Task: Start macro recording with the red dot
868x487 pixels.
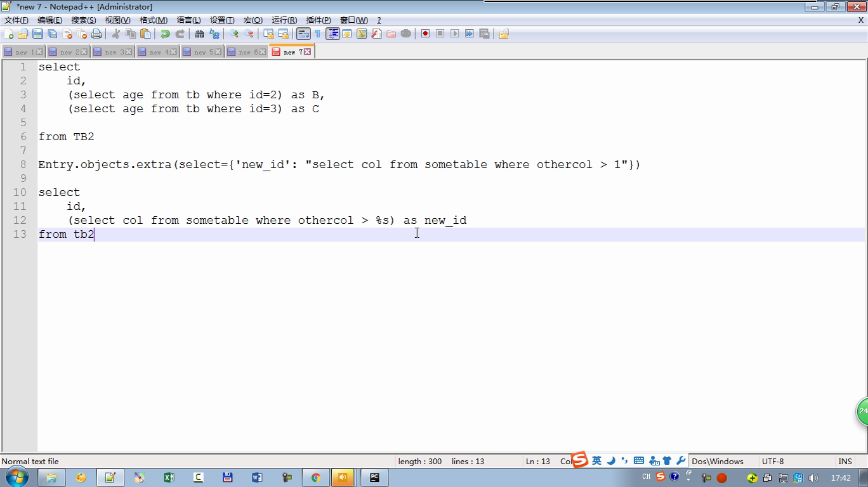Action: tap(425, 34)
